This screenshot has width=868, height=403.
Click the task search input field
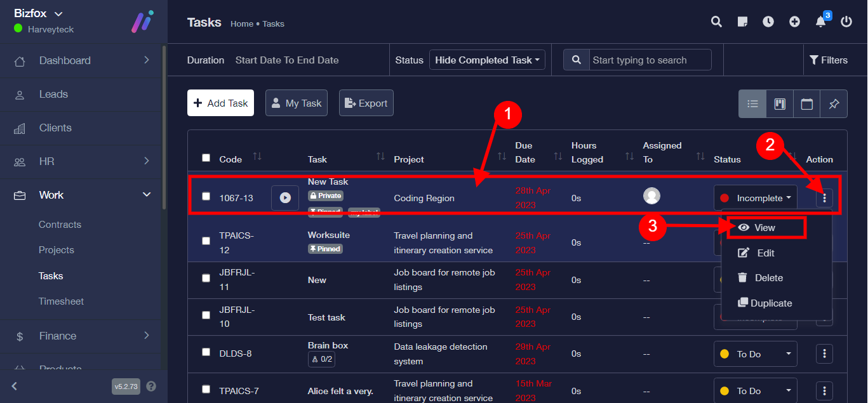(x=649, y=60)
